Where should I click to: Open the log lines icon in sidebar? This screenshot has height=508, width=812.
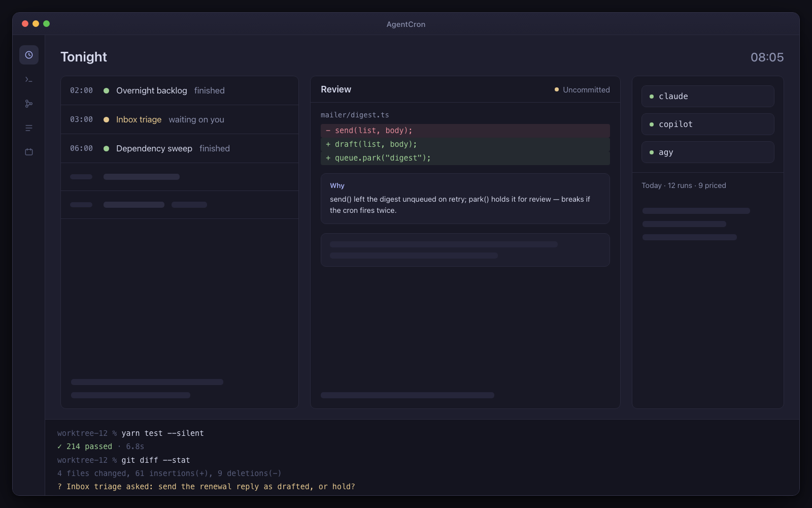click(29, 128)
